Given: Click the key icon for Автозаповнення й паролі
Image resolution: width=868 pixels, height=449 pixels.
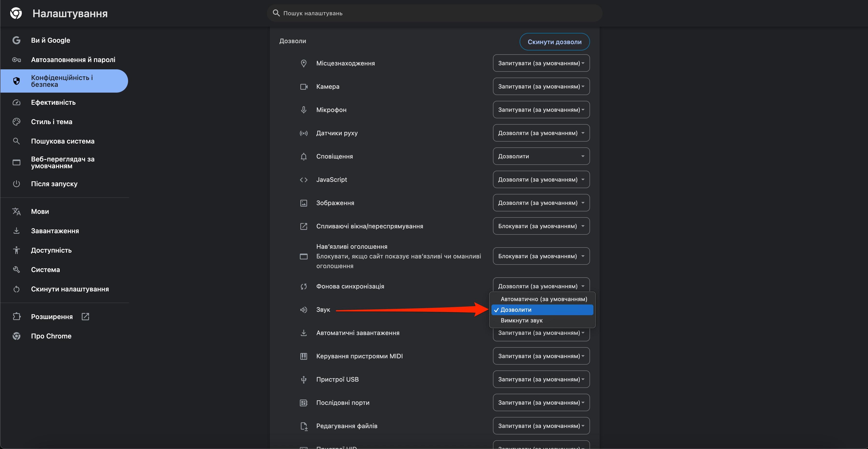Looking at the screenshot, I should [x=16, y=60].
